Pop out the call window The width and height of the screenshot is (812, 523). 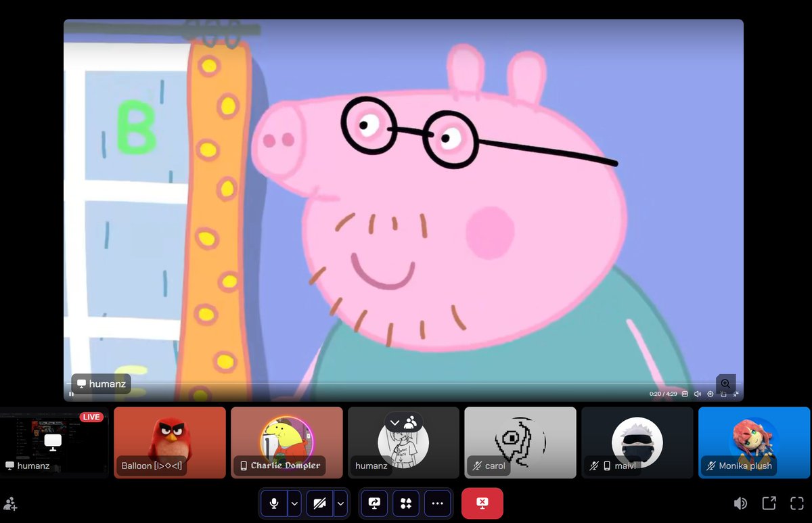click(x=769, y=503)
